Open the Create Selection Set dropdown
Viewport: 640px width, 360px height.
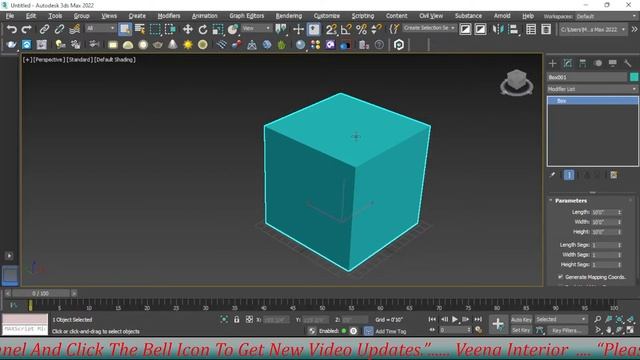point(429,28)
